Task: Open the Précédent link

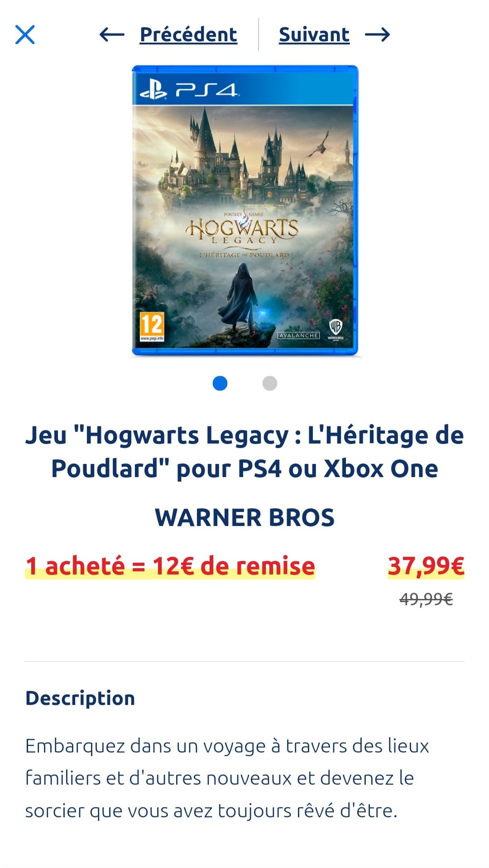Action: [188, 34]
